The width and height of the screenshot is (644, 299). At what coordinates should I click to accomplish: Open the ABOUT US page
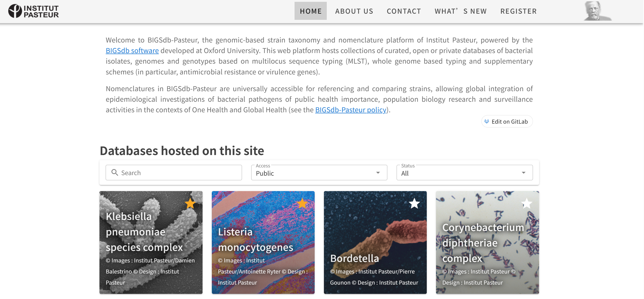pos(354,11)
